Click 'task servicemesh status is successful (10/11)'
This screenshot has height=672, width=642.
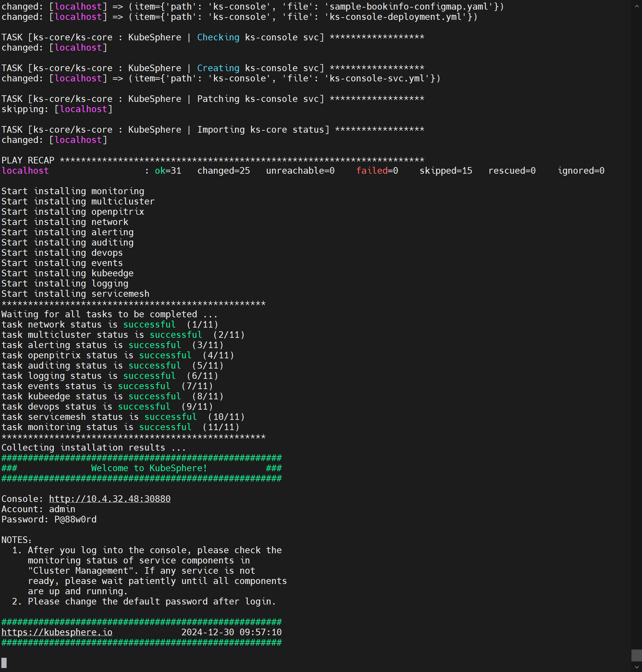123,417
